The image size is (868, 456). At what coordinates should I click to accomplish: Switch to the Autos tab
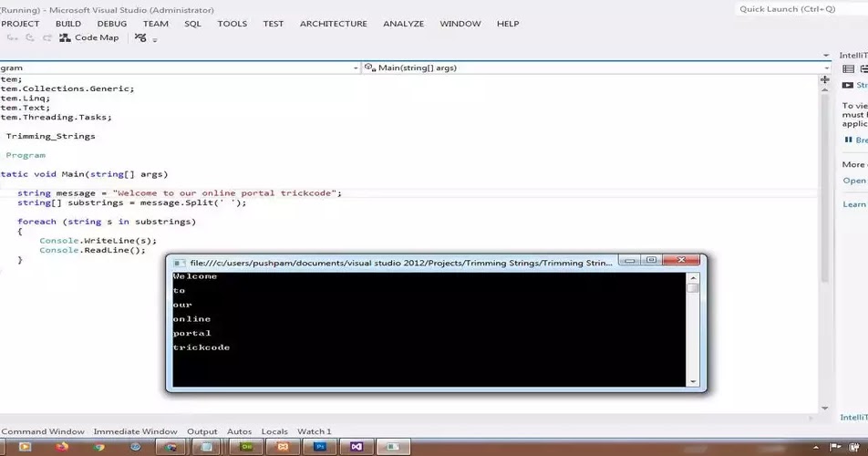pos(239,431)
